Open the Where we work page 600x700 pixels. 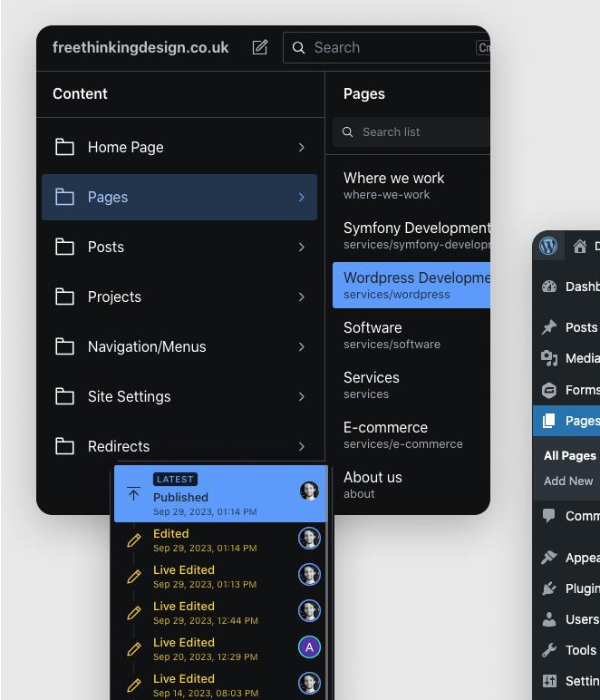coord(411,185)
